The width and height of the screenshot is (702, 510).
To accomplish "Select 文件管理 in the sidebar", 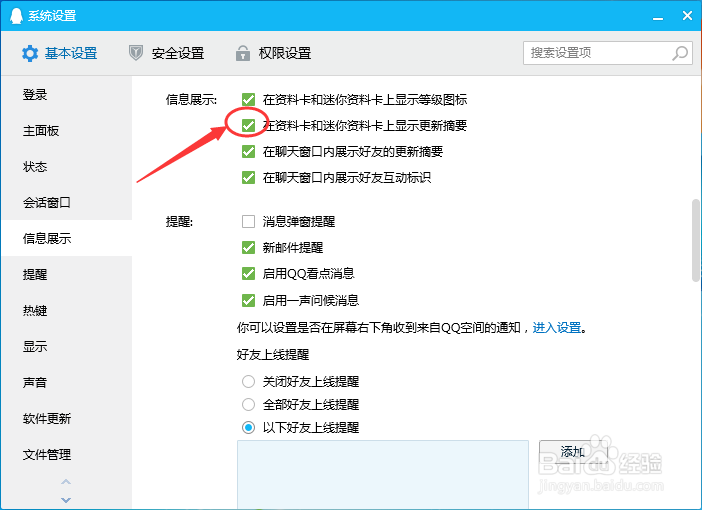I will 67,454.
